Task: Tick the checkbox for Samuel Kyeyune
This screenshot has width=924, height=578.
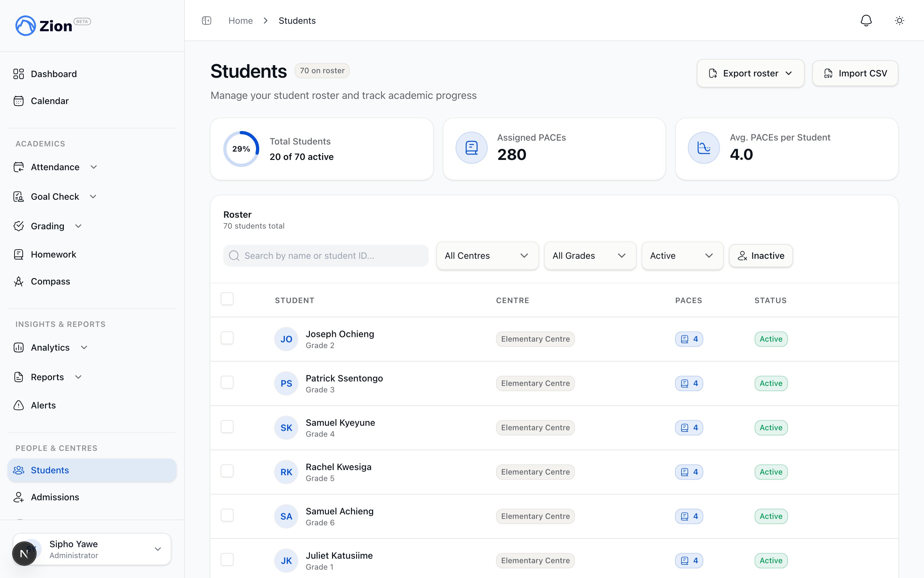Action: click(x=227, y=427)
